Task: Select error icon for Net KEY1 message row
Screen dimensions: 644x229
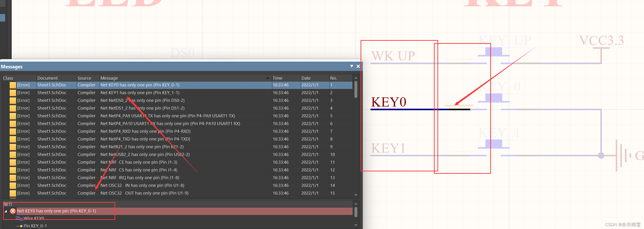Action: [x=13, y=93]
